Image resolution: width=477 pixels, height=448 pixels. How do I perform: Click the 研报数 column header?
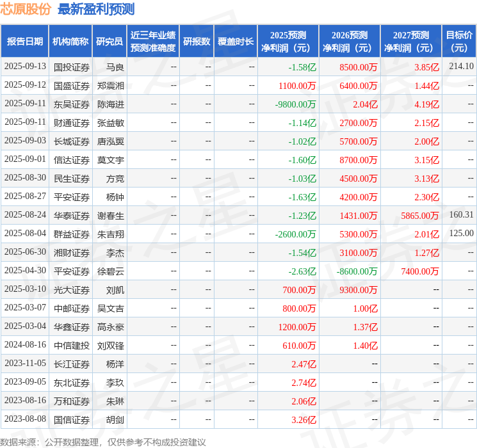pos(196,42)
